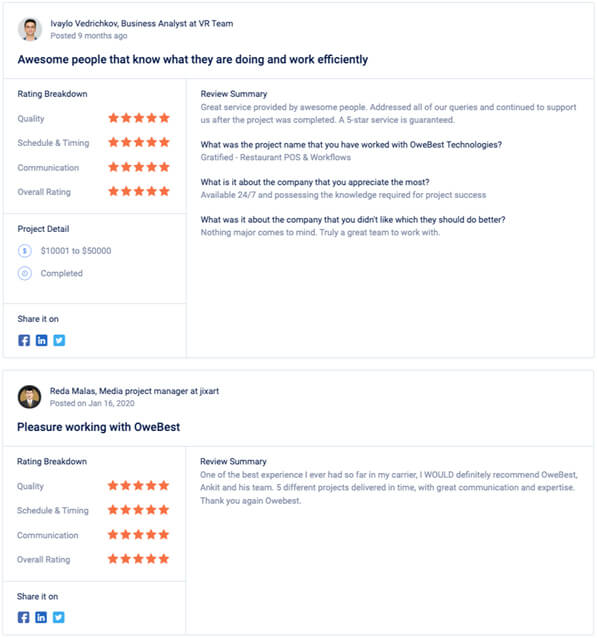597x638 pixels.
Task: Click the Completed status clock icon
Action: 25,273
